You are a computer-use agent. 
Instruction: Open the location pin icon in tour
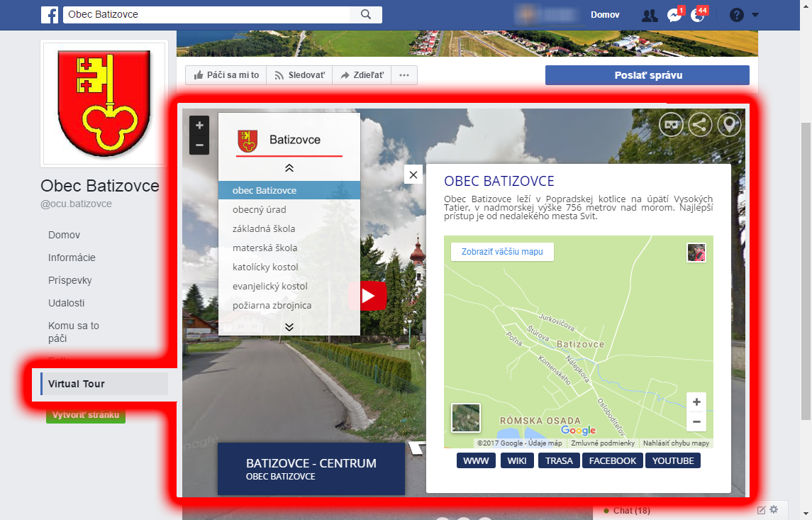(729, 125)
